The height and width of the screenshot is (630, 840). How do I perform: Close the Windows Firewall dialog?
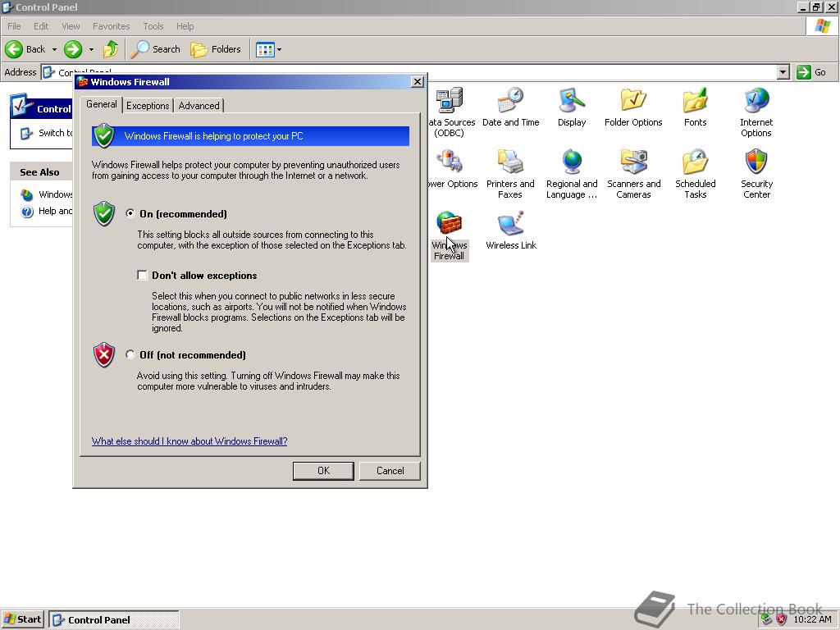coord(418,81)
